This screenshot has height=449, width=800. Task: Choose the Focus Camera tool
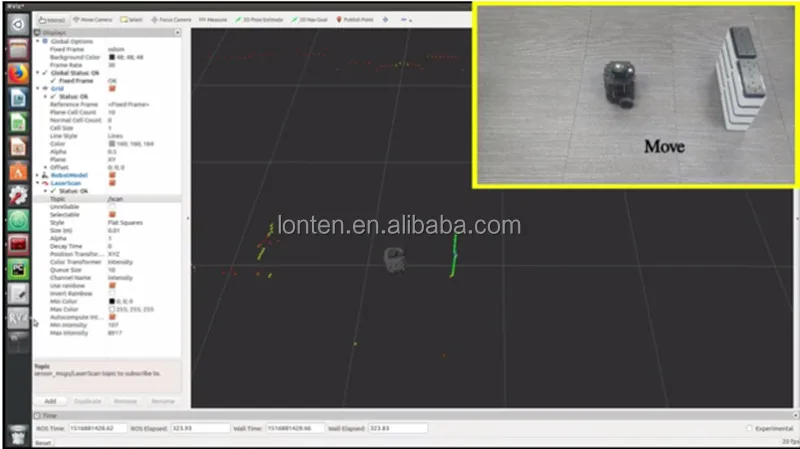pyautogui.click(x=171, y=19)
